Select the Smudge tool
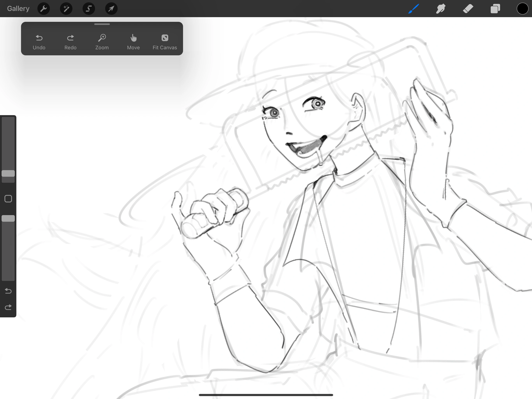The height and width of the screenshot is (399, 532). click(x=441, y=8)
